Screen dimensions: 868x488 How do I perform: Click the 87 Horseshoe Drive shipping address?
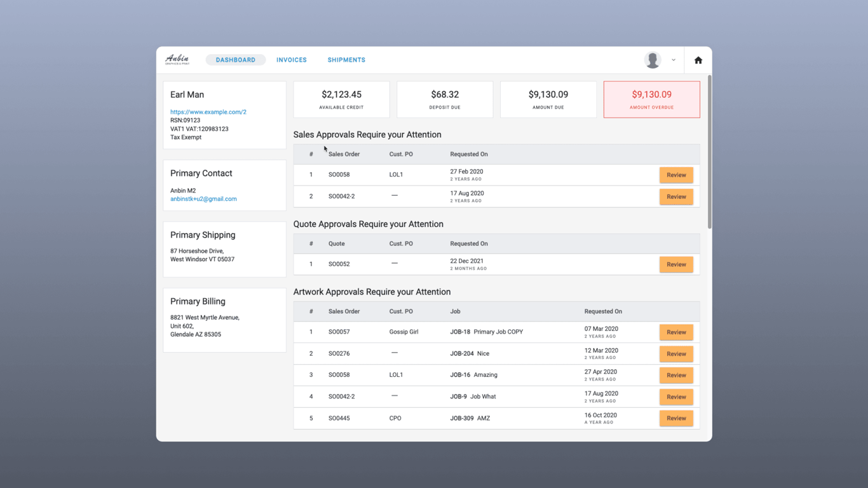202,255
